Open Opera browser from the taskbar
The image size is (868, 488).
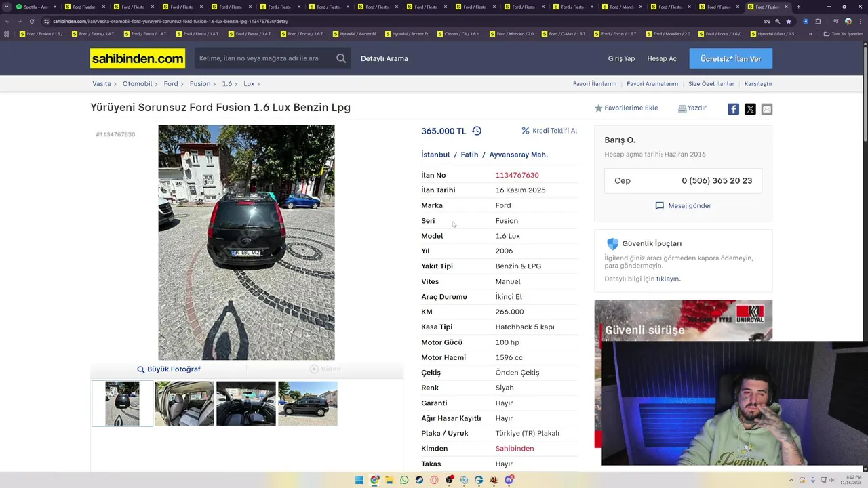pos(435,480)
